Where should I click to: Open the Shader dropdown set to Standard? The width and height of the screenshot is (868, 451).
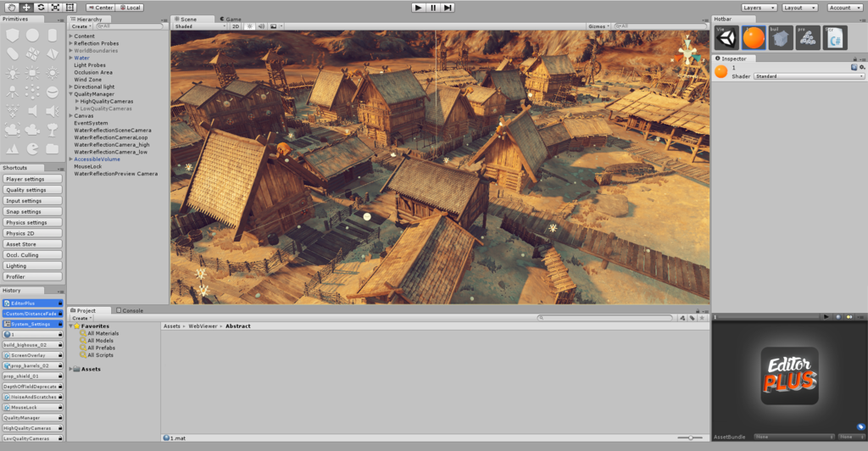(x=809, y=76)
